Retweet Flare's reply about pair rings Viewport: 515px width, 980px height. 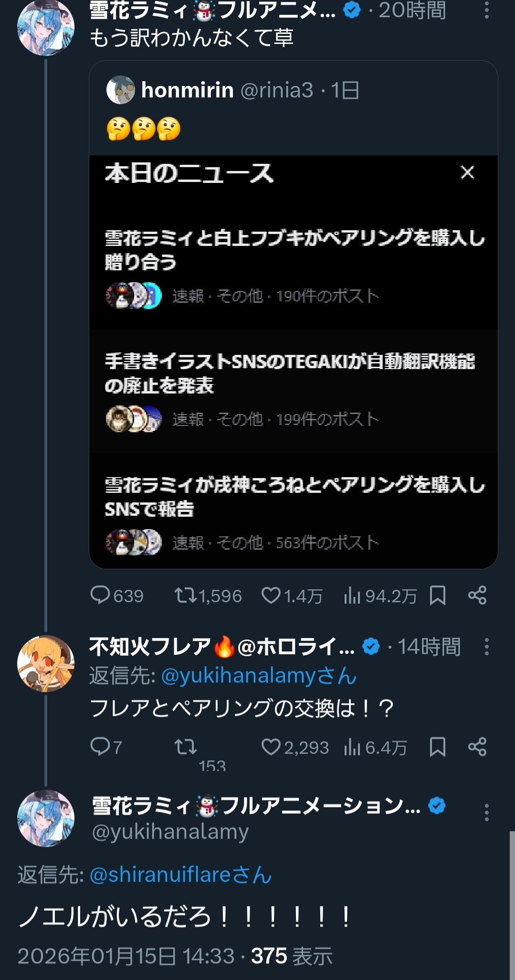point(185,746)
